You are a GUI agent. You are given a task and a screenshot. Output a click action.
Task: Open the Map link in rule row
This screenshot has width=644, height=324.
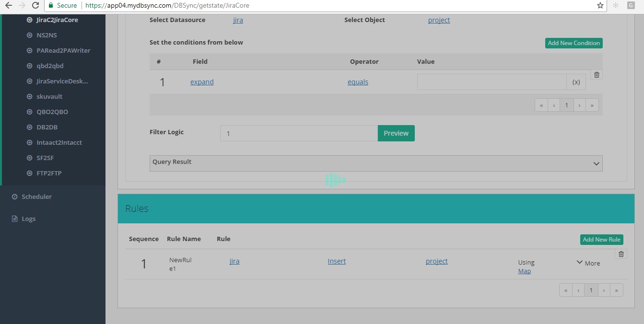pyautogui.click(x=524, y=271)
